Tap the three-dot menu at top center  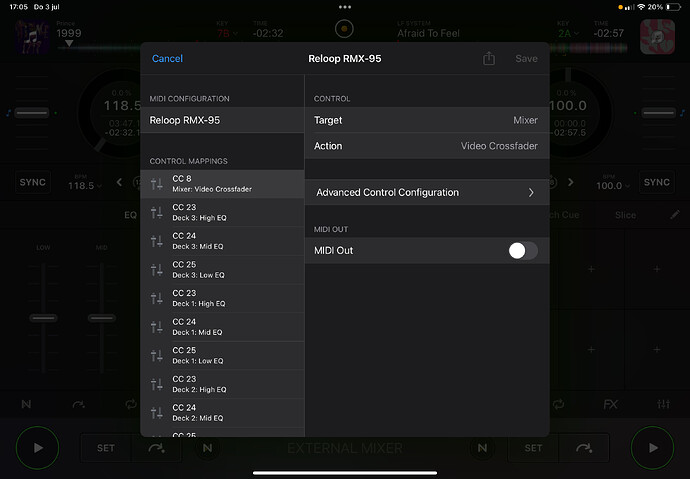click(x=345, y=7)
